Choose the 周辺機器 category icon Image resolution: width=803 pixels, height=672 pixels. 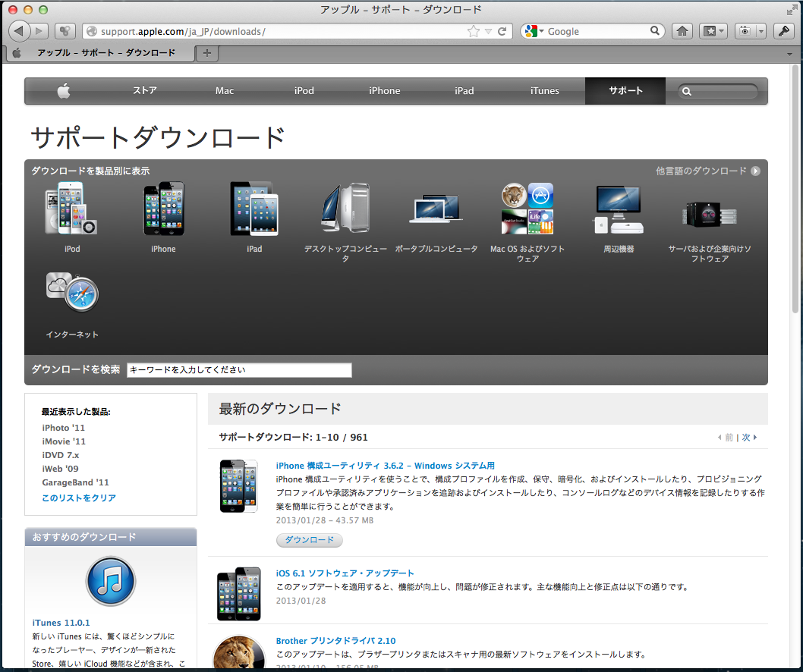[619, 210]
